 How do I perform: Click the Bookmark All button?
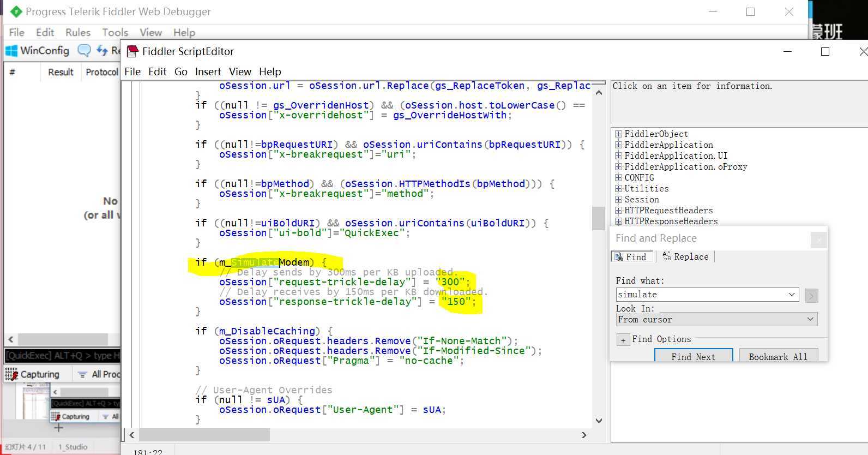coord(778,355)
